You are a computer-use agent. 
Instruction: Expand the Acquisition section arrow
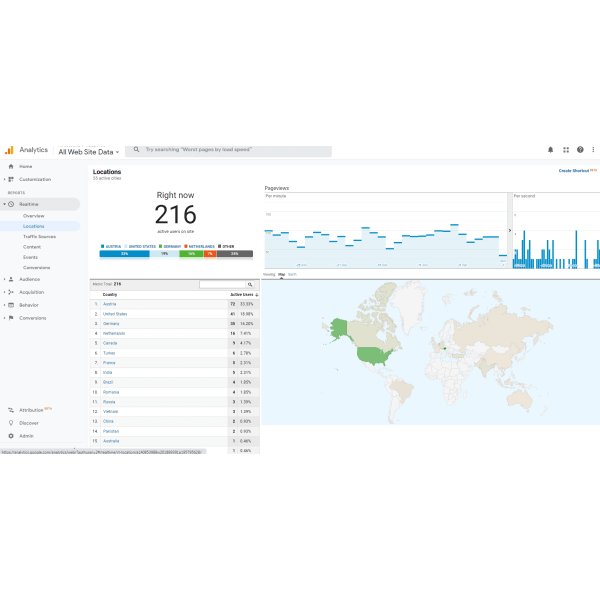[4, 292]
